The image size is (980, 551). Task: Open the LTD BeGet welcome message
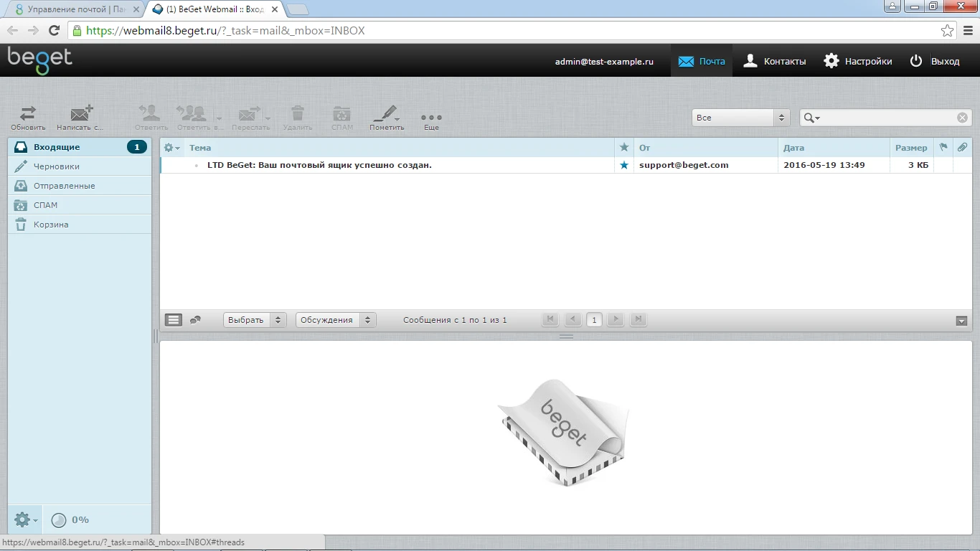pos(319,165)
